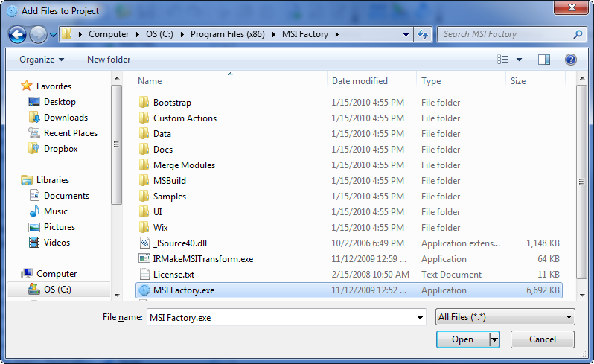Image resolution: width=594 pixels, height=364 pixels.
Task: Select the Bootstrap folder icon
Action: pyautogui.click(x=144, y=102)
